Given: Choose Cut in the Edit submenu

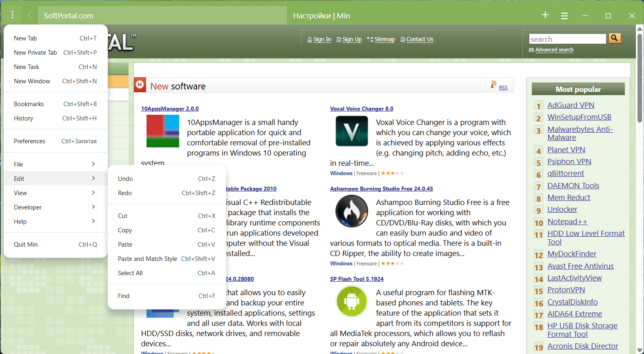Looking at the screenshot, I should [167, 216].
